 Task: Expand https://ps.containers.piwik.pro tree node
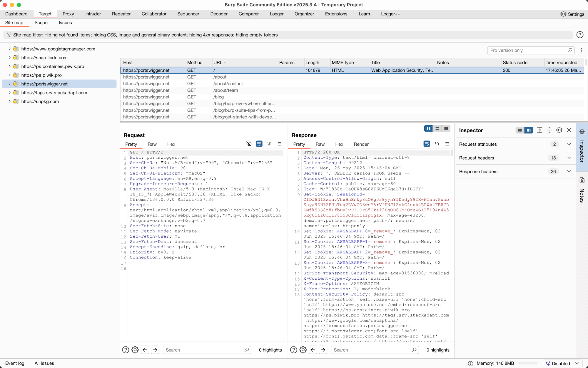[10, 66]
